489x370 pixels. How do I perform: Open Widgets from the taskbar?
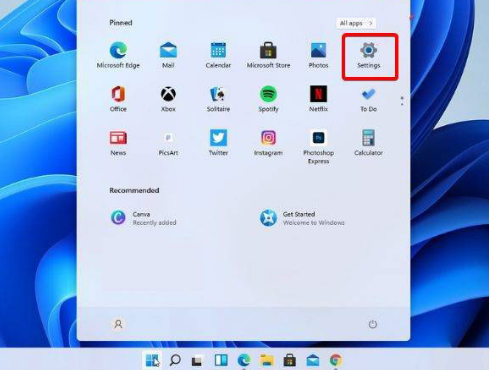pyautogui.click(x=221, y=360)
